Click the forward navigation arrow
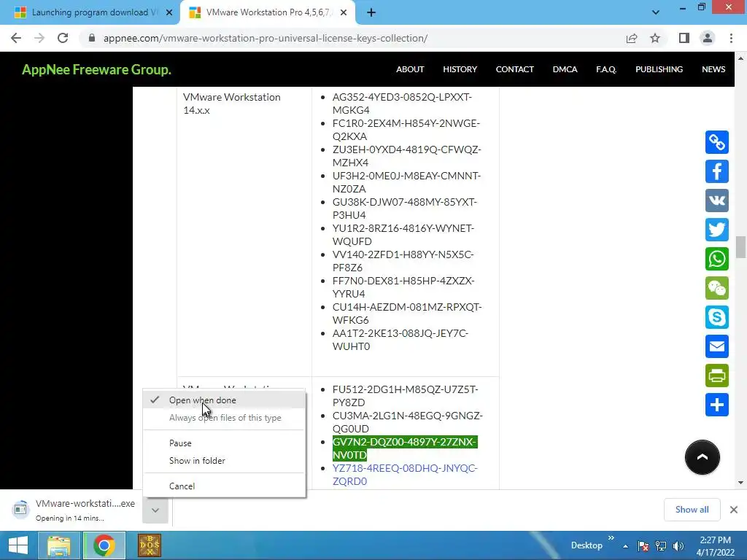 pyautogui.click(x=39, y=38)
